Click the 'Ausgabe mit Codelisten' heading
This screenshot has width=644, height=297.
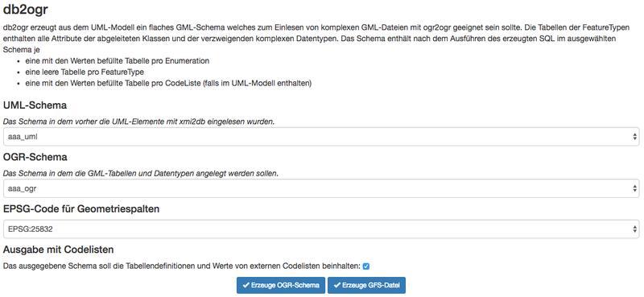click(x=58, y=249)
